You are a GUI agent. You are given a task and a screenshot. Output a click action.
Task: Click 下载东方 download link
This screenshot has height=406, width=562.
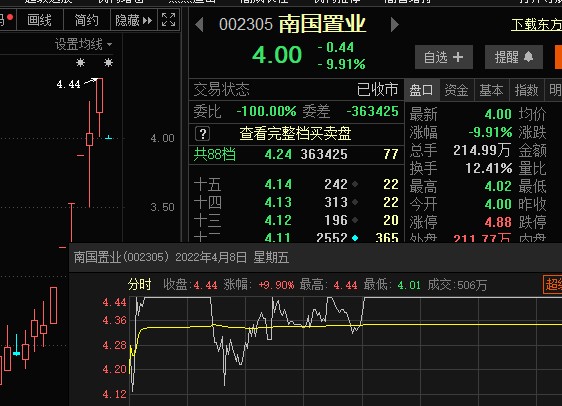(536, 24)
